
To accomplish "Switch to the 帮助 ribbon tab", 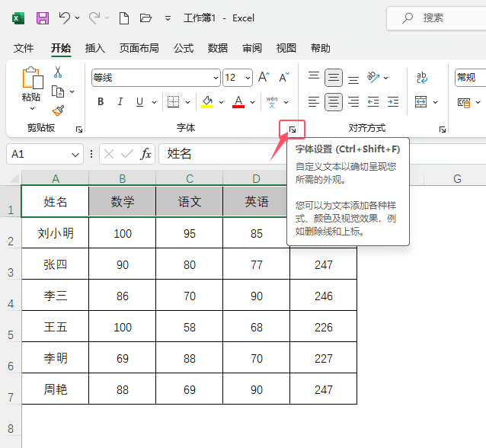I will [x=321, y=48].
